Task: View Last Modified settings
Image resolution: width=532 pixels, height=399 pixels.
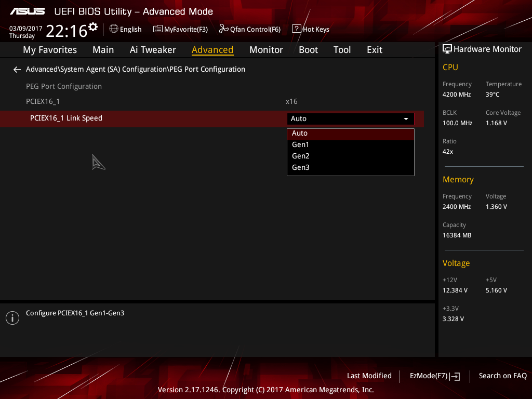Action: (369, 376)
